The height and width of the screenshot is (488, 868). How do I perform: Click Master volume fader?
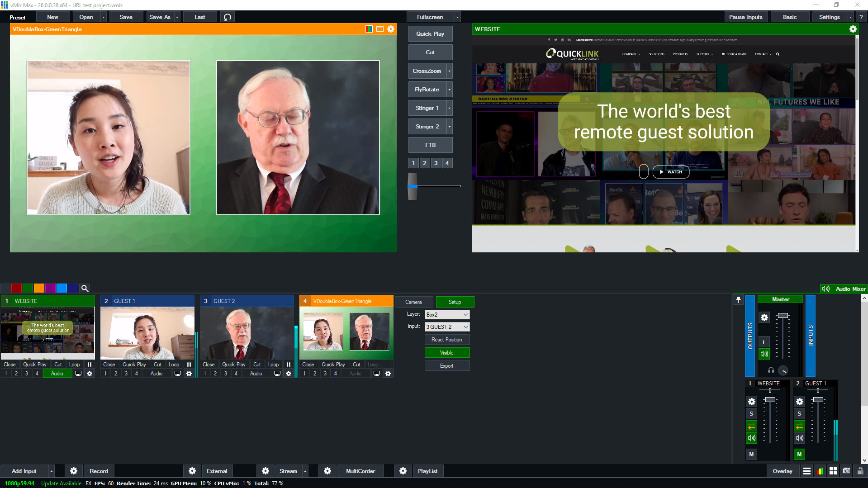783,315
